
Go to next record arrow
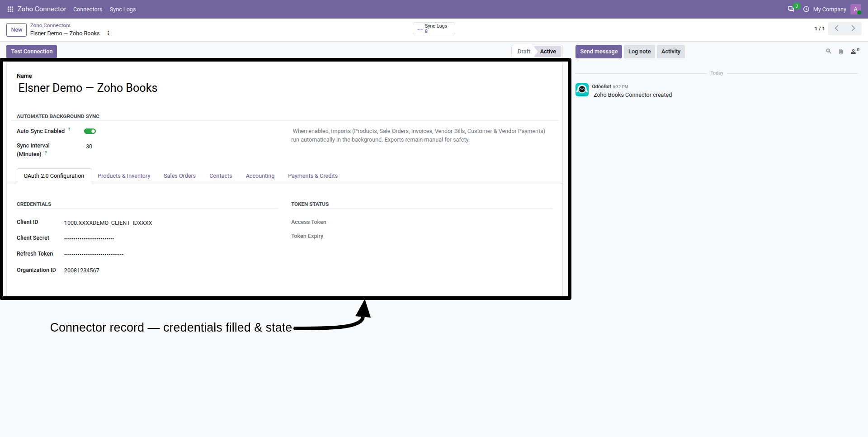tap(853, 28)
